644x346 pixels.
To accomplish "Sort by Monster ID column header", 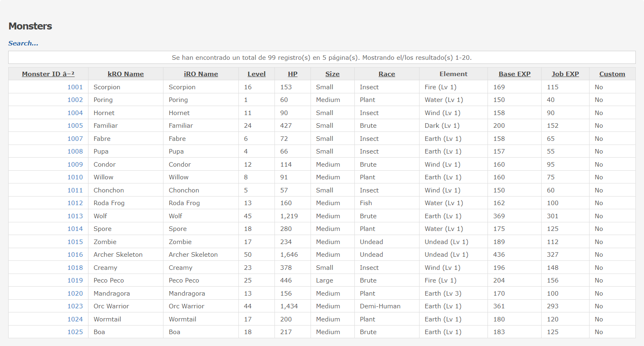I will (x=48, y=74).
